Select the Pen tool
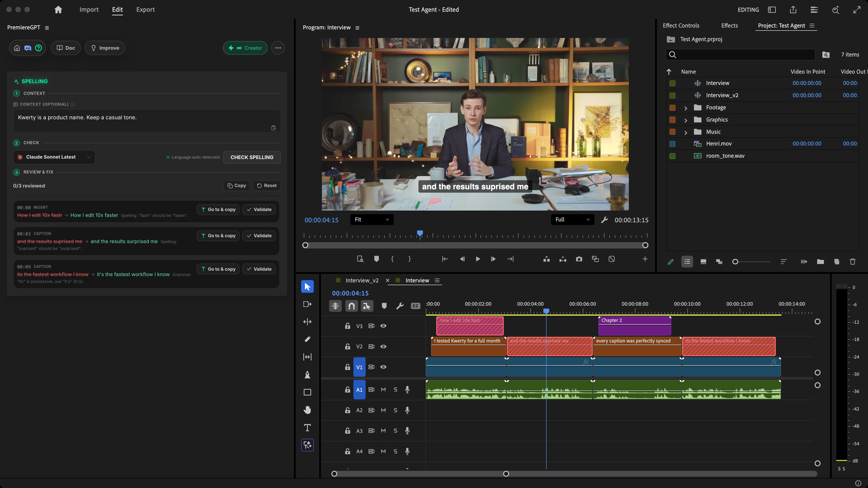This screenshot has width=868, height=488. point(307,374)
